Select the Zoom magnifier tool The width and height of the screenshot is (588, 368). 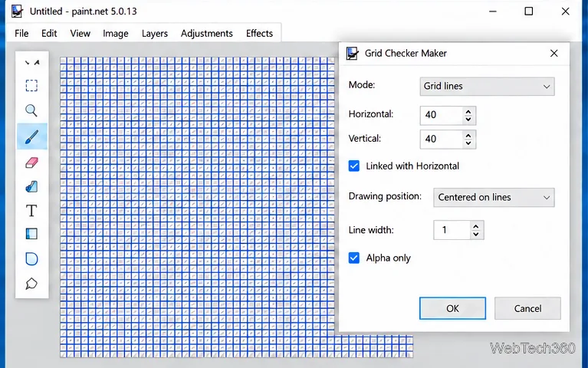[31, 110]
